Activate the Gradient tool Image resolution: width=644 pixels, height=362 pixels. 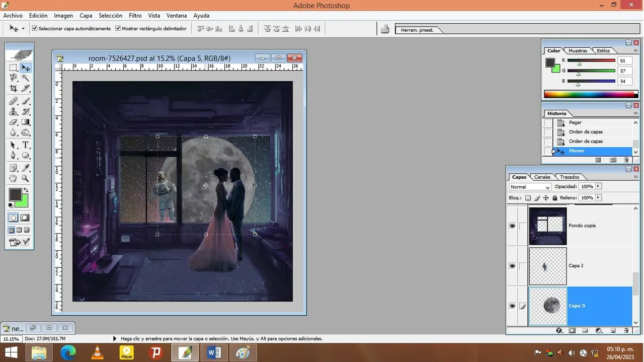point(25,122)
